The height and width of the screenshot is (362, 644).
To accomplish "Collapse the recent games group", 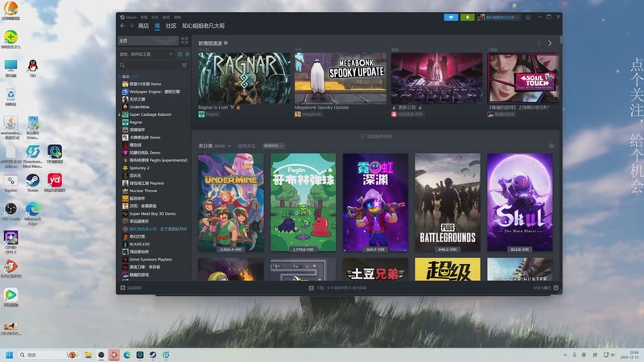I will click(120, 76).
